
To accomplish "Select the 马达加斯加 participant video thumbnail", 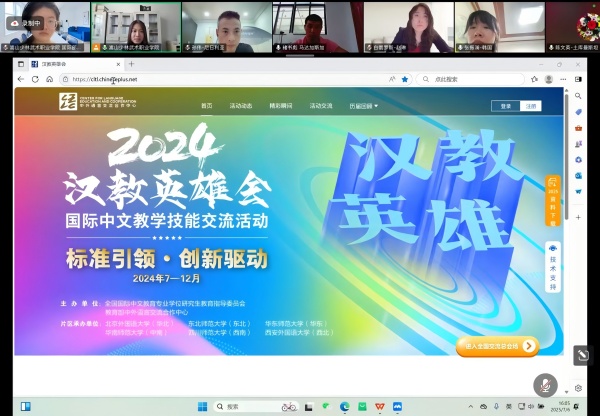I will point(318,27).
